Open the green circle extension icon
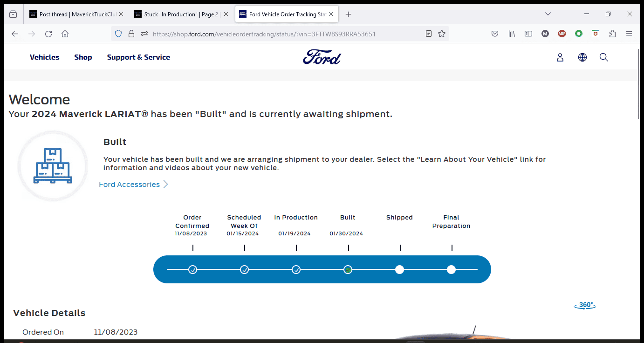The image size is (644, 343). 579,34
